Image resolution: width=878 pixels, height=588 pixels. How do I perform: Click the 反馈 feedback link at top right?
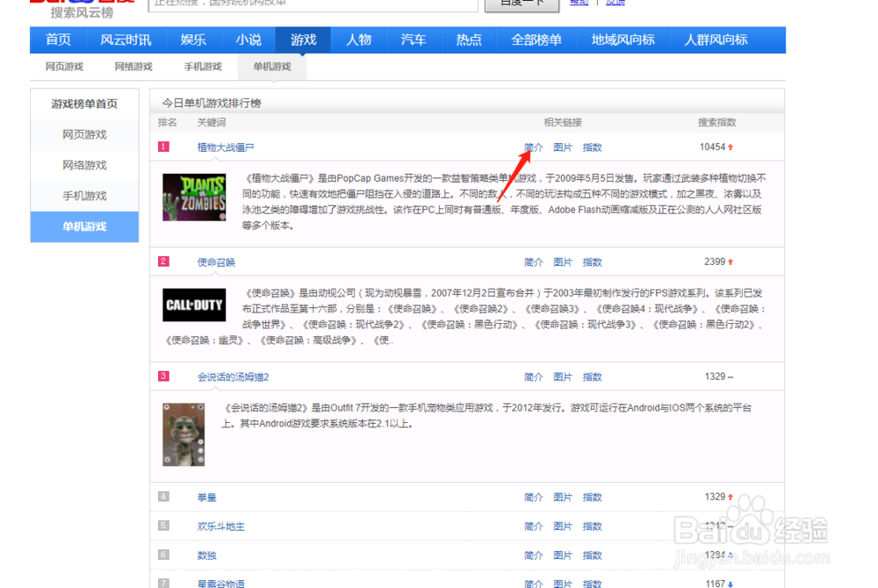(x=615, y=2)
